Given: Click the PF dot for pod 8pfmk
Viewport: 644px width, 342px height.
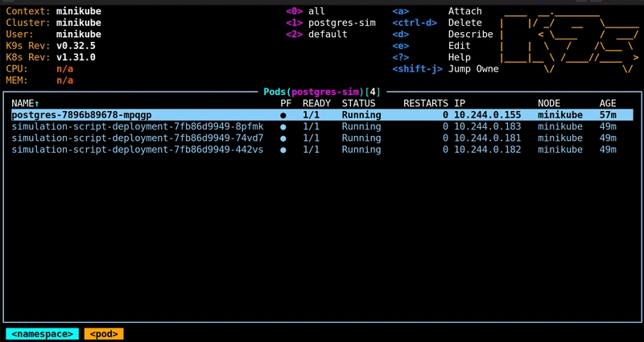Looking at the screenshot, I should 283,127.
